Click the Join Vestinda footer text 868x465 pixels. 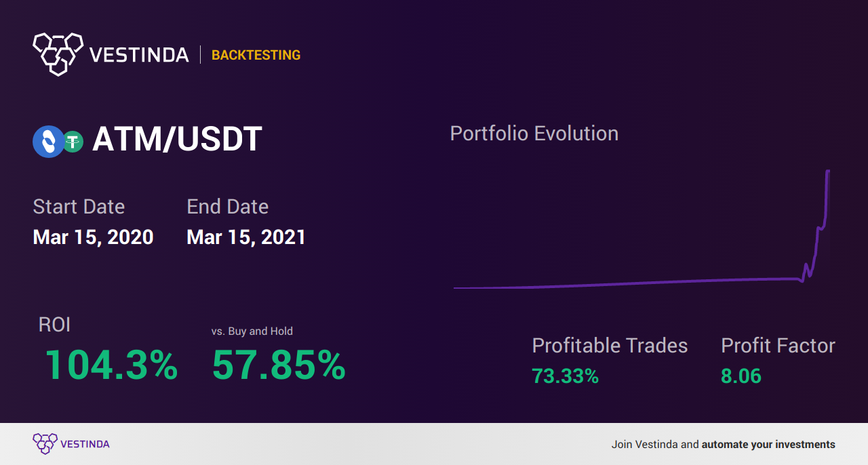pyautogui.click(x=644, y=445)
